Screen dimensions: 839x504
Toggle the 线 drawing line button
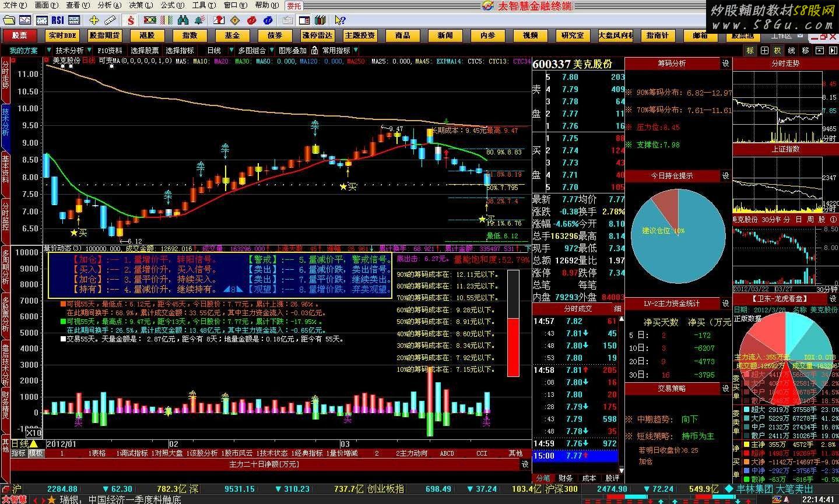791,51
